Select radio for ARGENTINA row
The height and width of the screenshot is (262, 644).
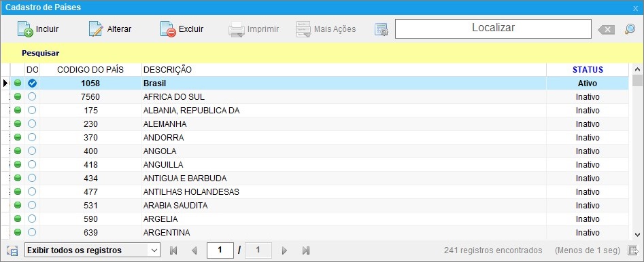pyautogui.click(x=32, y=233)
